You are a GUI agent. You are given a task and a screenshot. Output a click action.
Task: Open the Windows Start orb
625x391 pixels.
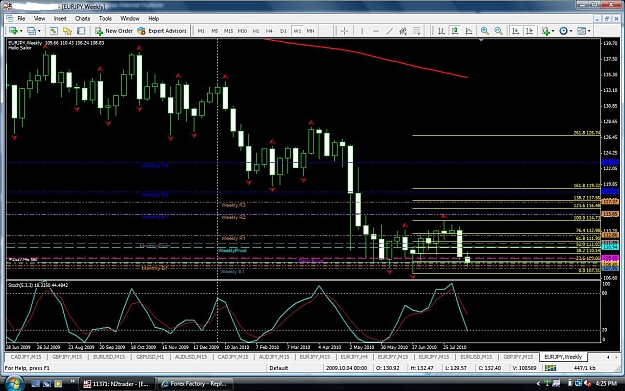(x=14, y=383)
